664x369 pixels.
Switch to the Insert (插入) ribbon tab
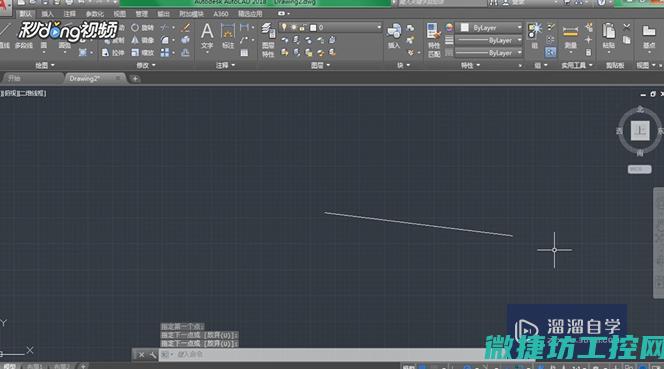tap(47, 14)
